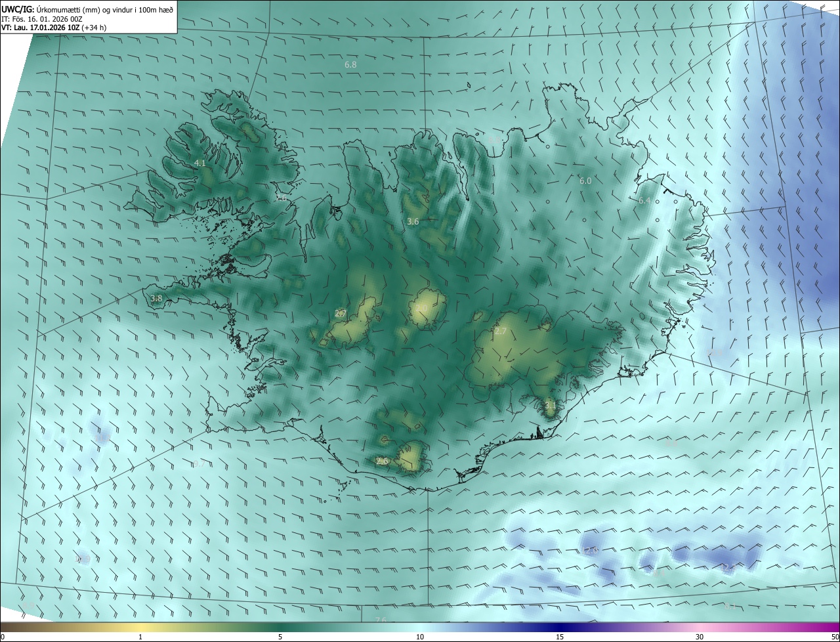Viewport: 840px width, 642px height.
Task: Click the title 'Úrkomumætti (mm) og vindur í 100m hæð'
Action: [x=104, y=9]
